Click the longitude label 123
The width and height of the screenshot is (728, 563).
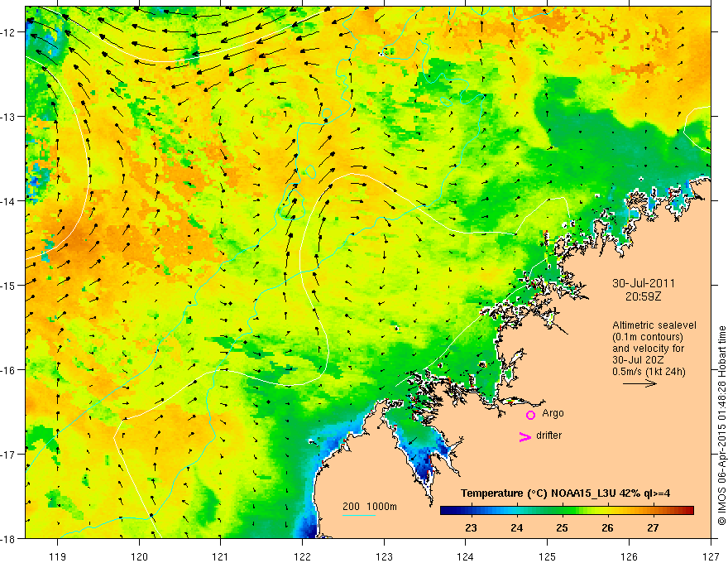384,556
